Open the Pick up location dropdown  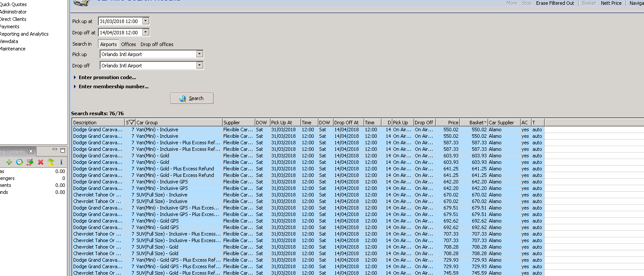[x=199, y=54]
